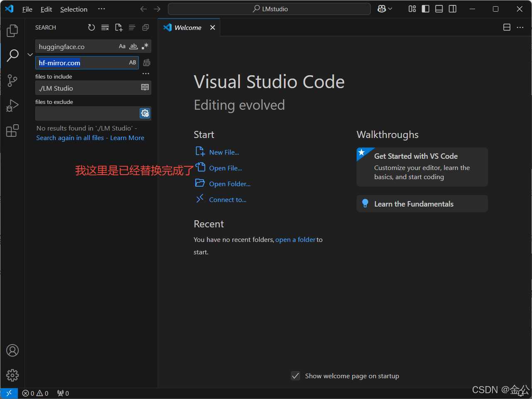This screenshot has height=399, width=532.
Task: Click open a folder link
Action: click(x=295, y=240)
